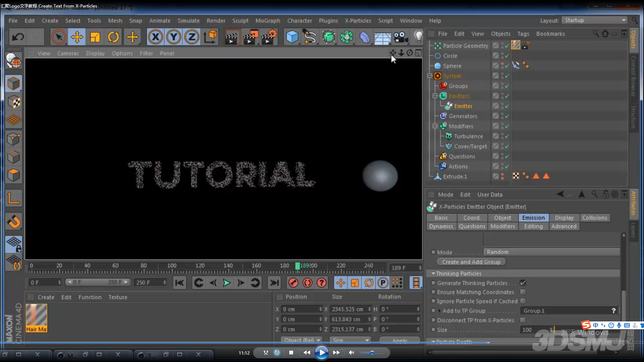This screenshot has width=644, height=362.
Task: Select the Hair Ma material thumbnail
Action: (36, 318)
